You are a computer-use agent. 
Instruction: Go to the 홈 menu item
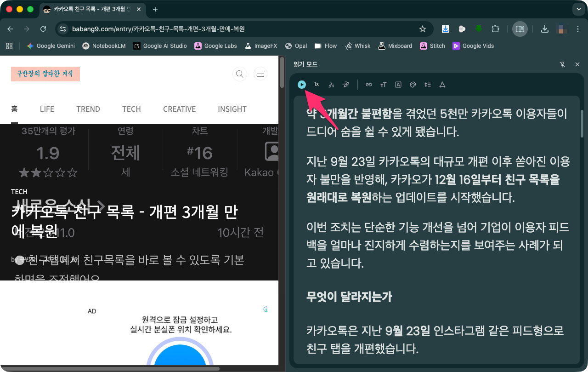coord(14,109)
